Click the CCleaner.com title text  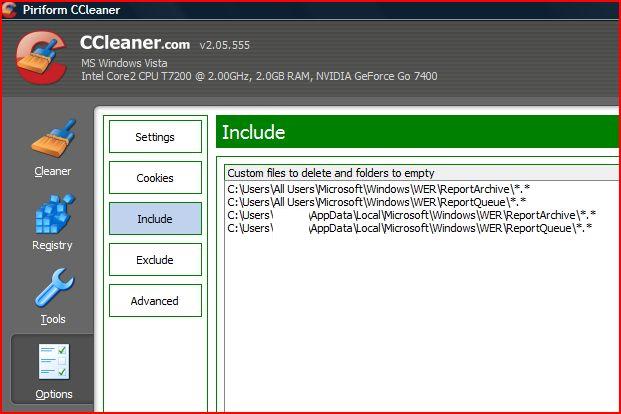click(x=135, y=42)
